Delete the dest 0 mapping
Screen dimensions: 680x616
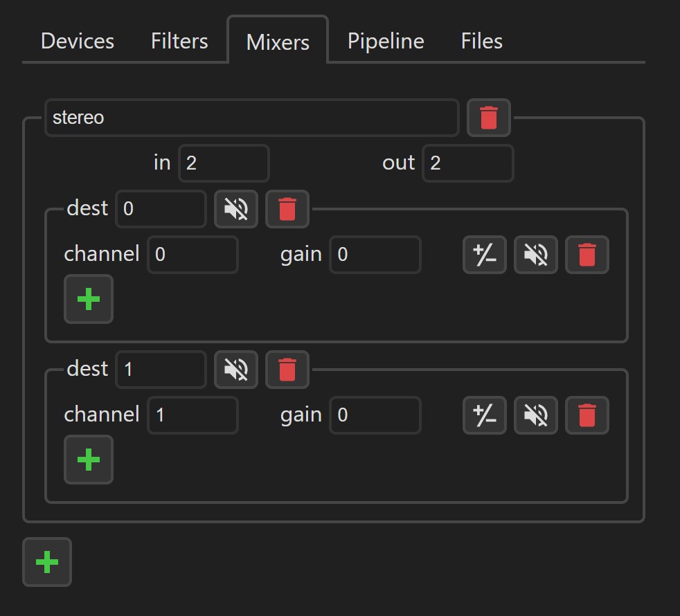287,209
